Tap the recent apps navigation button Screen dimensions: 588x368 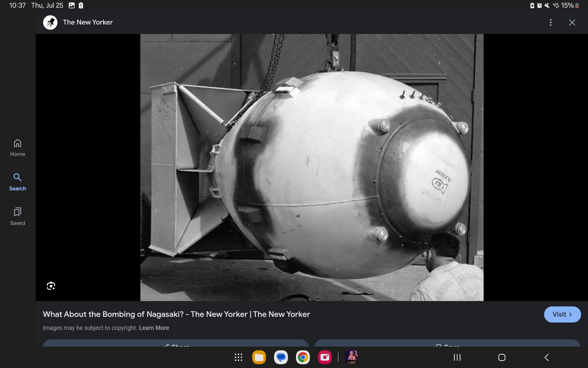tap(457, 357)
